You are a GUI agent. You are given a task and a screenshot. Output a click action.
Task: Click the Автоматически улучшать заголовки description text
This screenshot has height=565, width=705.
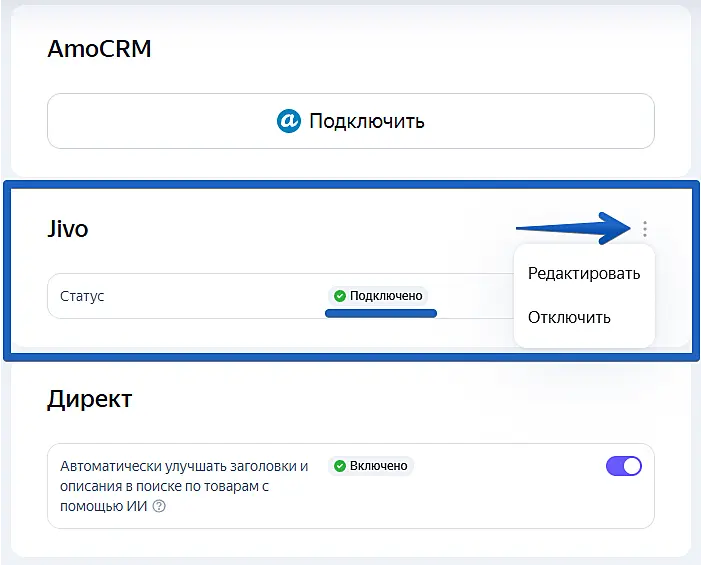coord(184,486)
